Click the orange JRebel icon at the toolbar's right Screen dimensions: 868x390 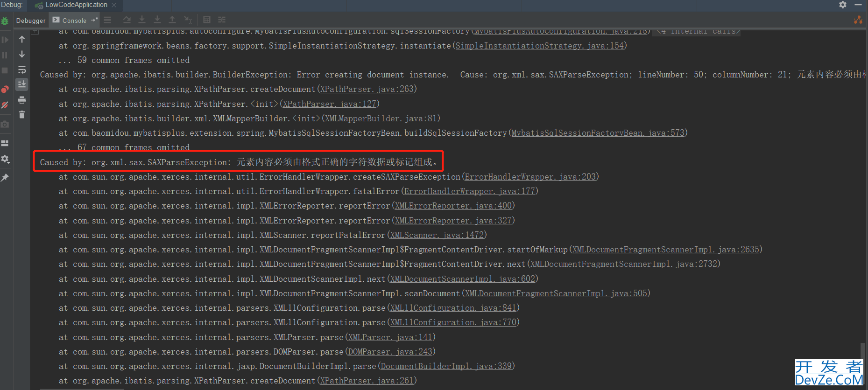tap(858, 20)
